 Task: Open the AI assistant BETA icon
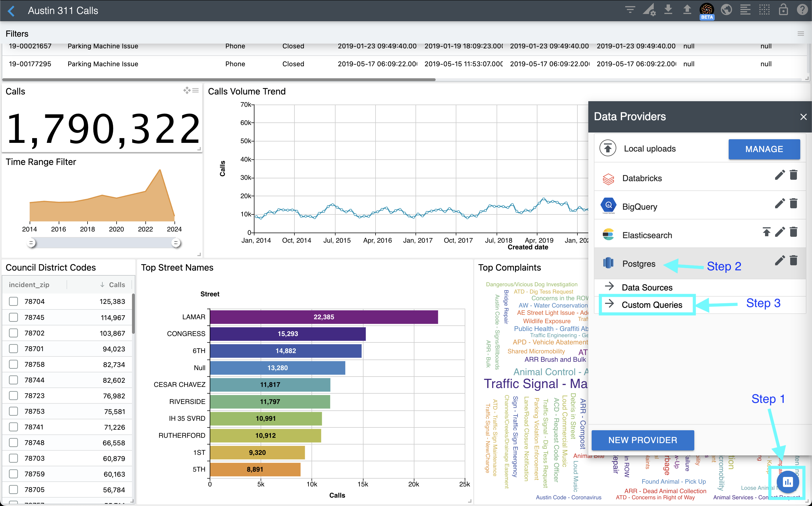click(x=707, y=10)
